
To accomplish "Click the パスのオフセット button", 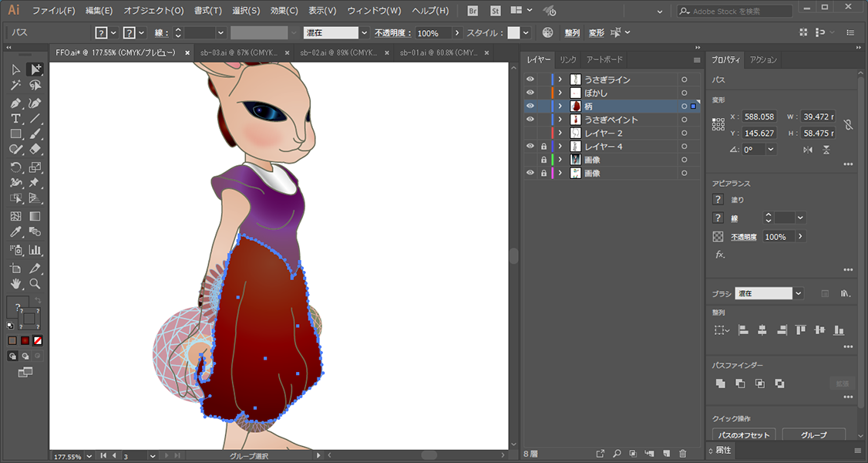I will [744, 434].
